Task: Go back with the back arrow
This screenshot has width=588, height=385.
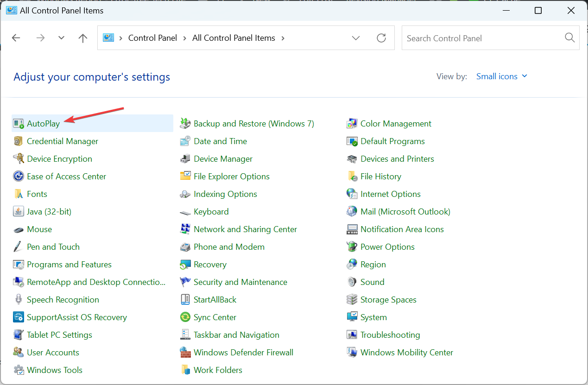Action: pyautogui.click(x=16, y=38)
